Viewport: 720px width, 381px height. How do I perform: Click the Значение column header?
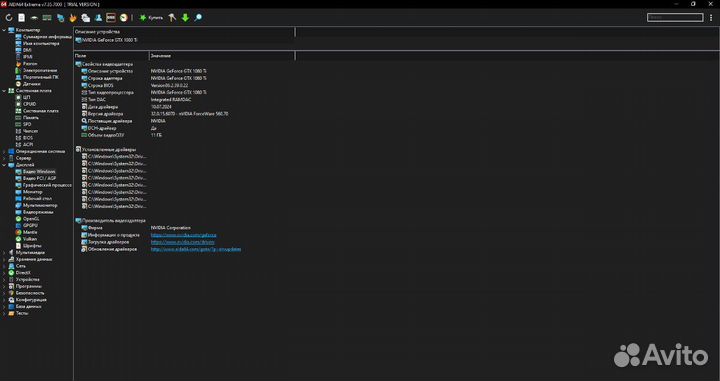[222, 56]
